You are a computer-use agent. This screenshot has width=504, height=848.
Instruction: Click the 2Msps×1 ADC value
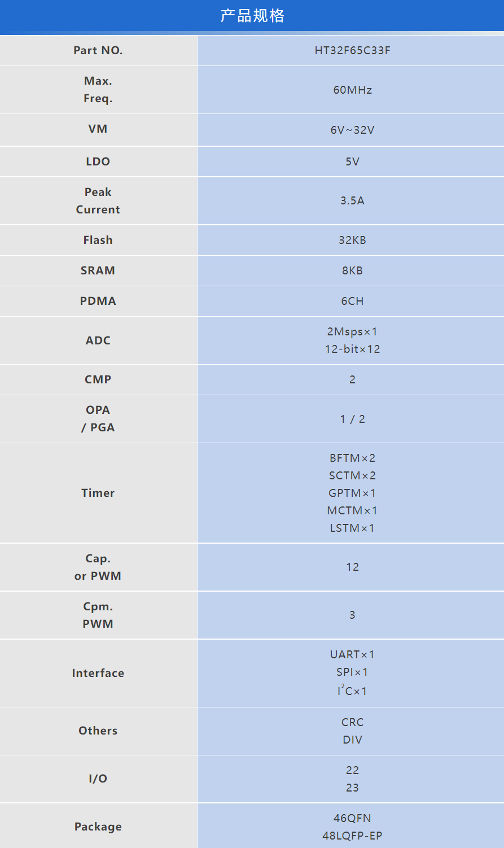coord(352,331)
